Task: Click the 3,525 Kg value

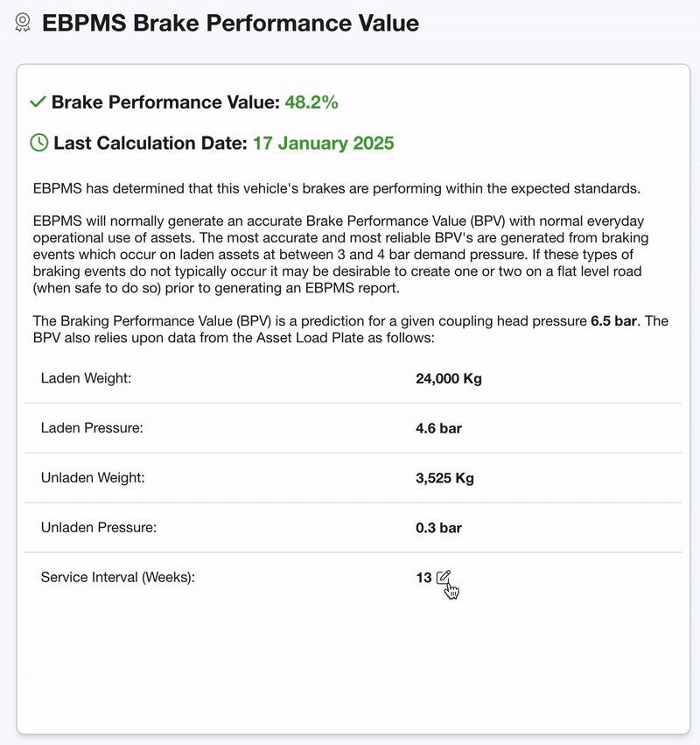Action: pos(444,479)
